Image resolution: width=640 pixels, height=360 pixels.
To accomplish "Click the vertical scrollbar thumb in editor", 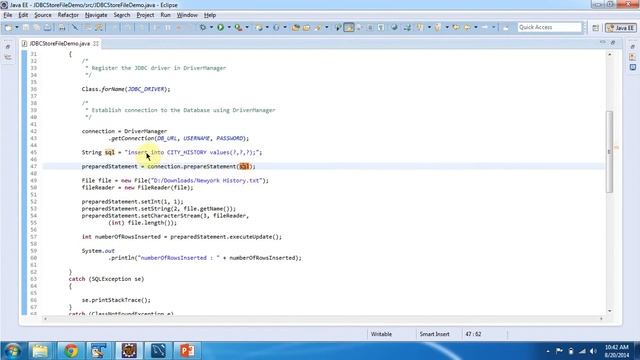I will (x=609, y=151).
